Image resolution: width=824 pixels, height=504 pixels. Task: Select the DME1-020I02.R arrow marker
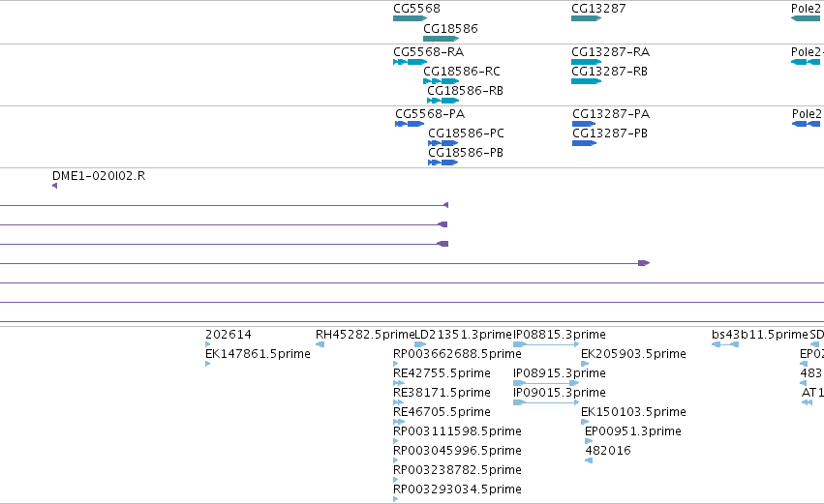point(54,186)
